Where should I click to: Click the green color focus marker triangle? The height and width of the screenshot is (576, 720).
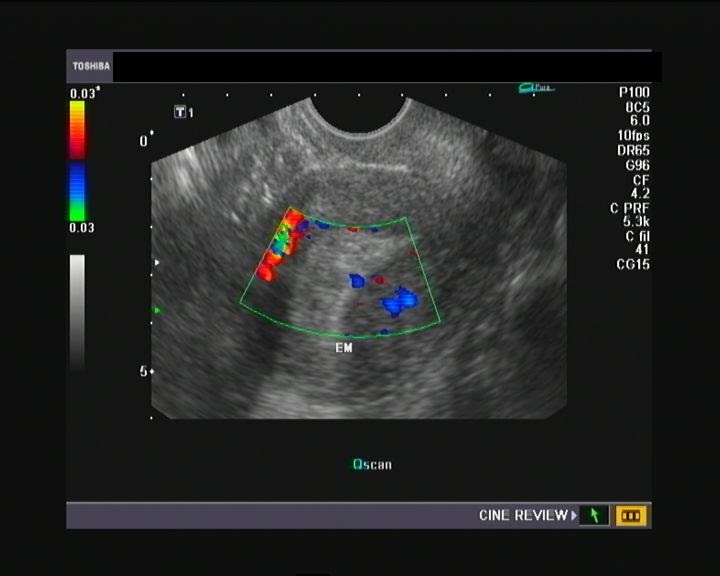(158, 311)
